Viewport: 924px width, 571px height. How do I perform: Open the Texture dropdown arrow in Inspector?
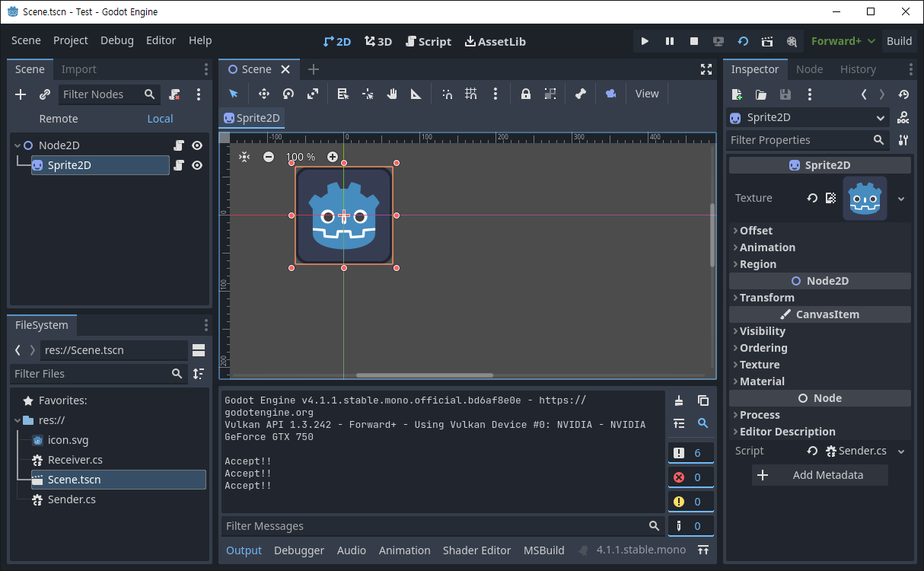[901, 199]
